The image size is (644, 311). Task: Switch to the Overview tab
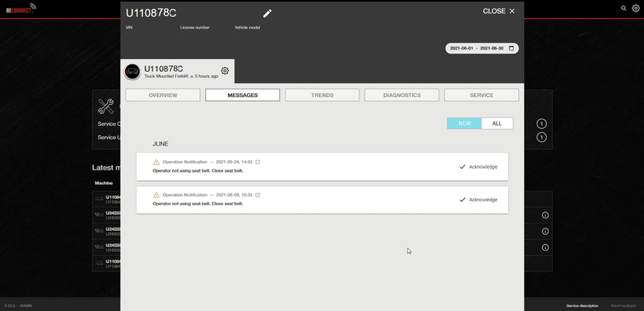coord(163,95)
